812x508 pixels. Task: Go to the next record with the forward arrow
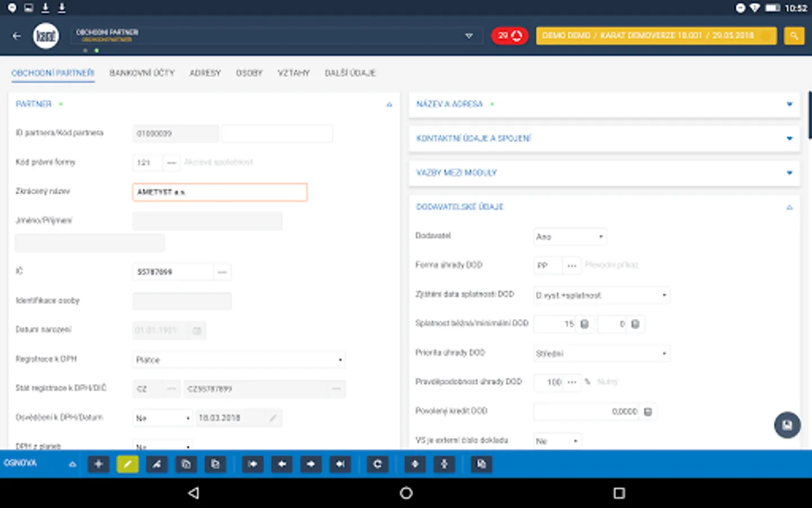pyautogui.click(x=311, y=464)
